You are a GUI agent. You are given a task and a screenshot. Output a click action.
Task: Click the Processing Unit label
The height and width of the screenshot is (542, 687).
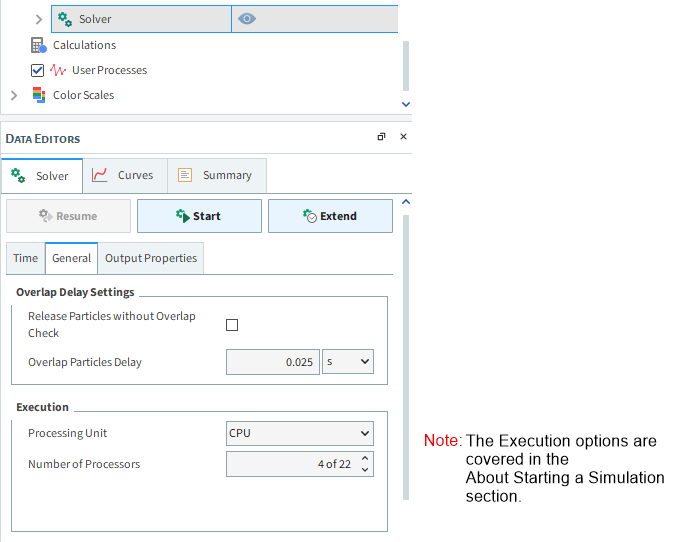click(67, 433)
